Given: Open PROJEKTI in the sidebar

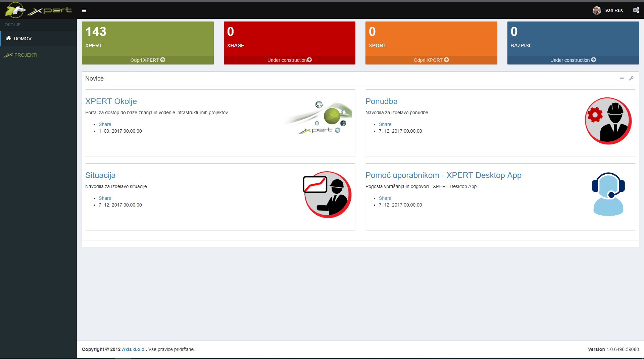Looking at the screenshot, I should (x=26, y=55).
